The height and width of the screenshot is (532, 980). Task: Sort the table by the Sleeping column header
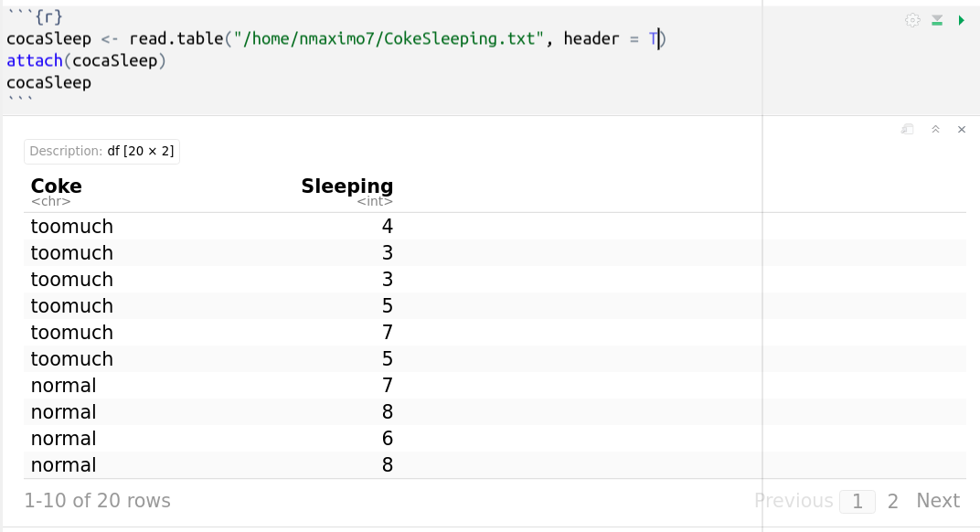click(x=347, y=186)
